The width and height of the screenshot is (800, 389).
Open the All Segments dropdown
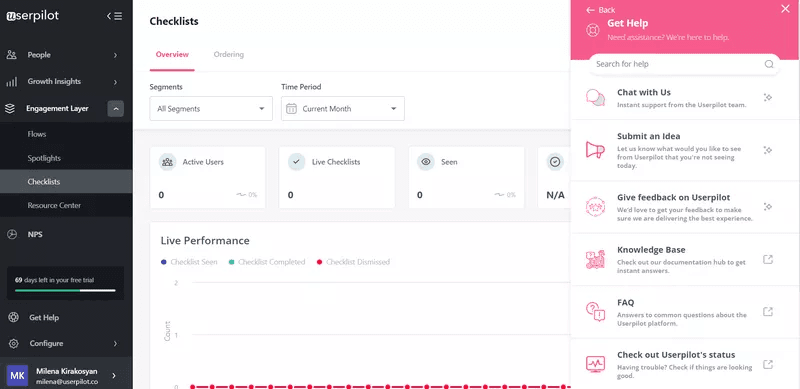[x=211, y=109]
